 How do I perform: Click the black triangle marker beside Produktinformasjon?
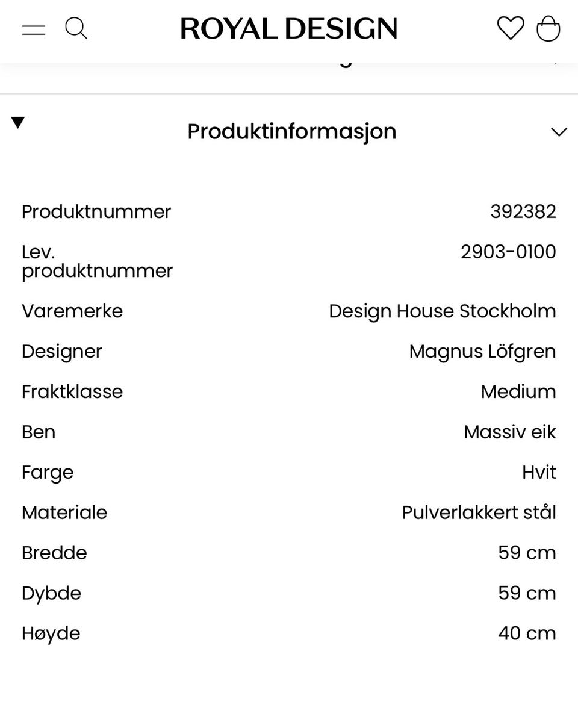click(x=18, y=123)
